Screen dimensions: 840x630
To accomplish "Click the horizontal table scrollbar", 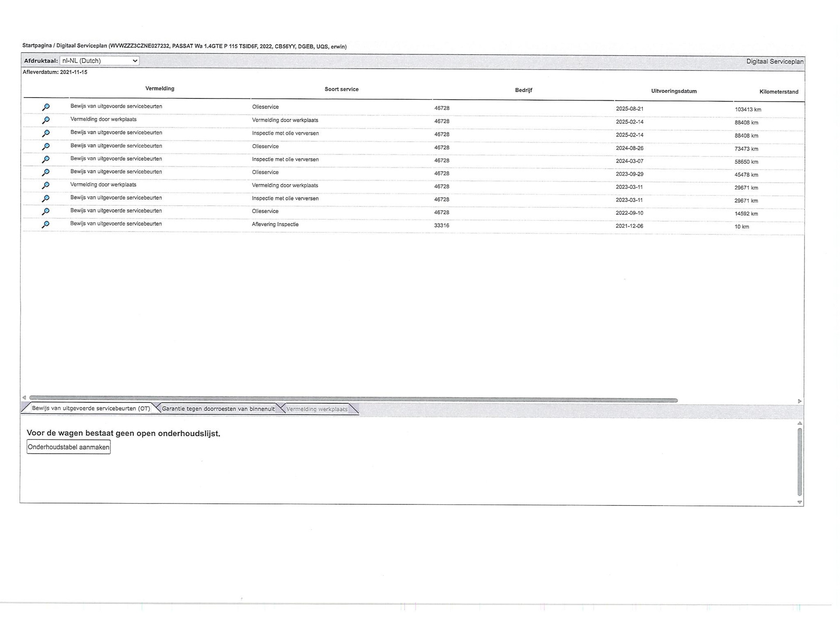I will tap(353, 399).
